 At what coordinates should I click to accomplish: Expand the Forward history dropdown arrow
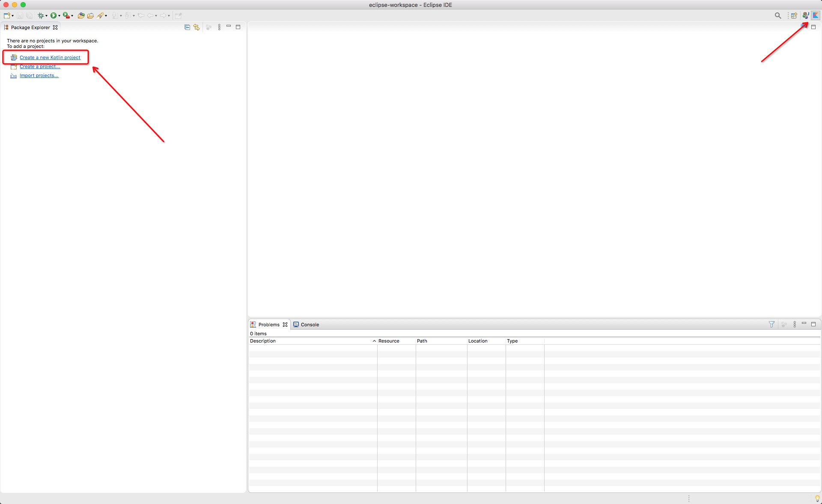(x=169, y=16)
